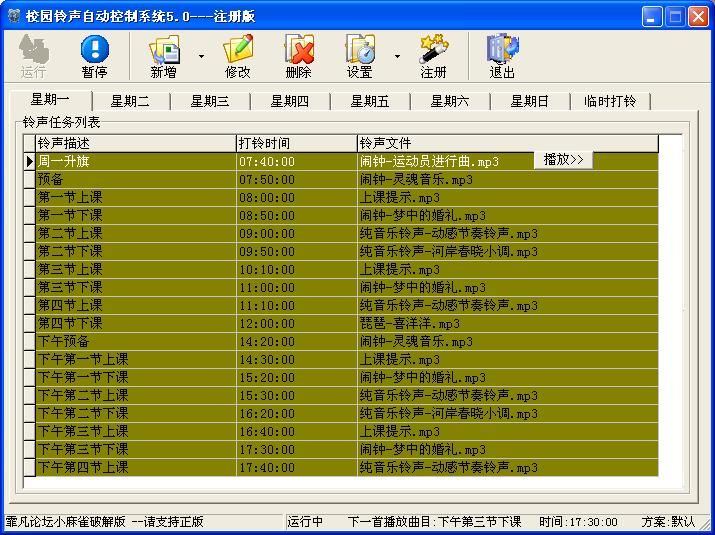
Task: Click the 时间:17:30:00 status bar entry
Action: click(578, 521)
